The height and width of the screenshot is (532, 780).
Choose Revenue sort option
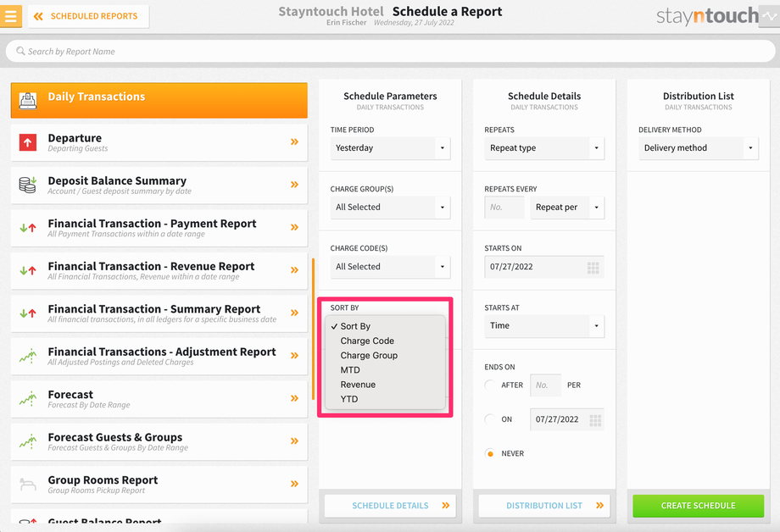click(x=385, y=385)
